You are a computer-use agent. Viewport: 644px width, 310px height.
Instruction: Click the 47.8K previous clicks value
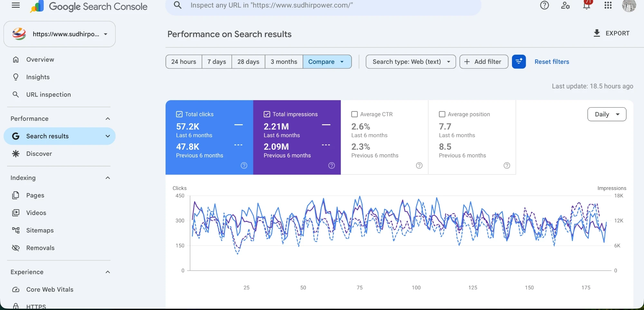[x=188, y=147]
